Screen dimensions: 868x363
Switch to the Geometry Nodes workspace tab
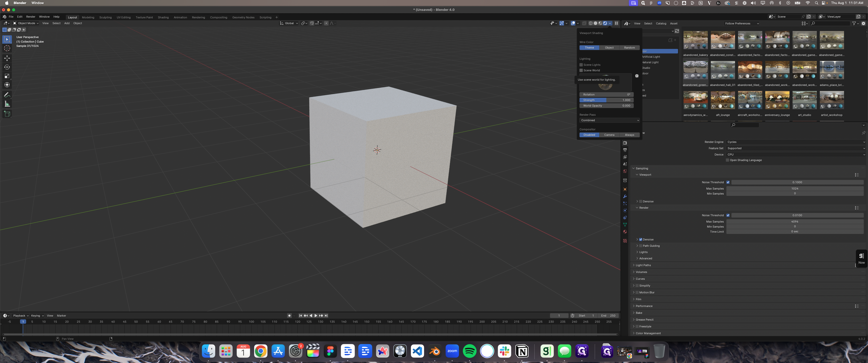click(x=243, y=17)
